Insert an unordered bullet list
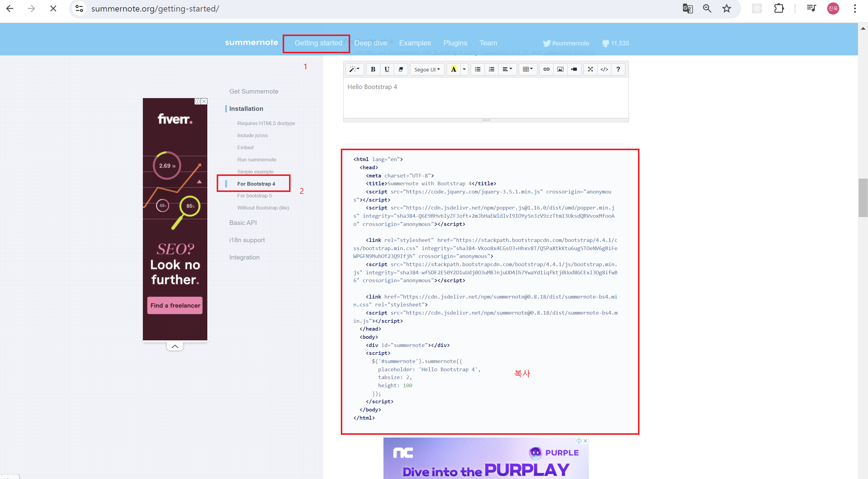 point(478,69)
